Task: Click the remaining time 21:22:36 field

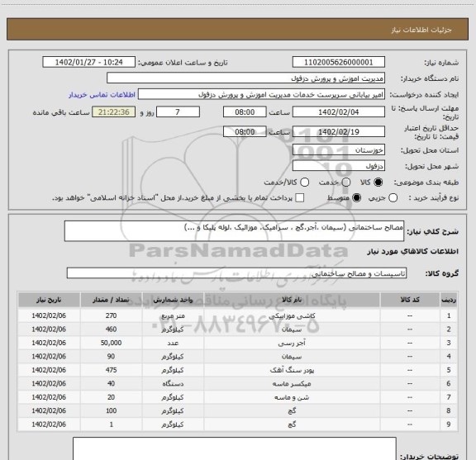Action: pyautogui.click(x=114, y=112)
